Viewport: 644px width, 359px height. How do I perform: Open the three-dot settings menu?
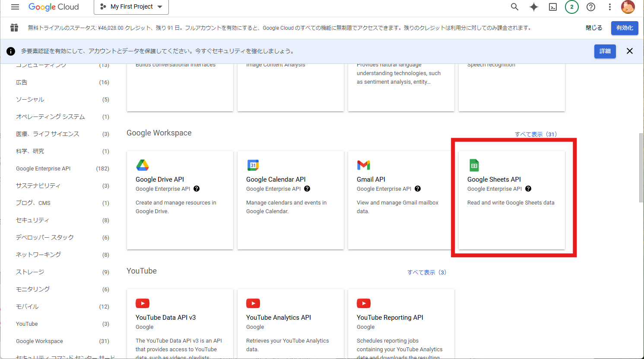(610, 7)
